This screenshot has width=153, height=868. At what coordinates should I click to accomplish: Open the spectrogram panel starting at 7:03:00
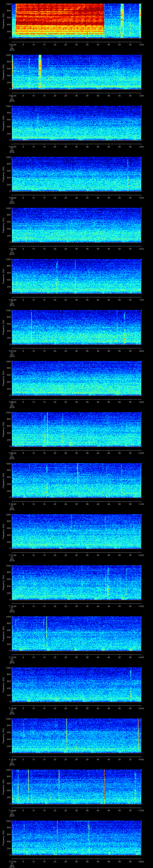point(77,123)
